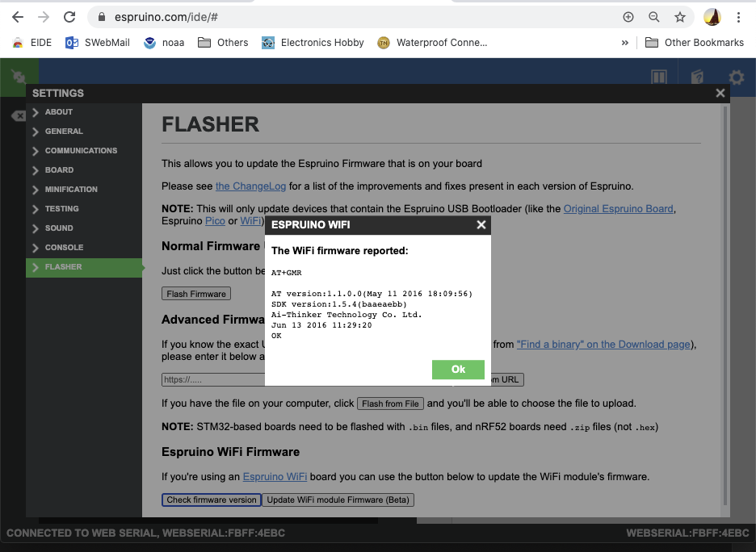Click the browser forward arrow
The image size is (756, 552).
(44, 17)
